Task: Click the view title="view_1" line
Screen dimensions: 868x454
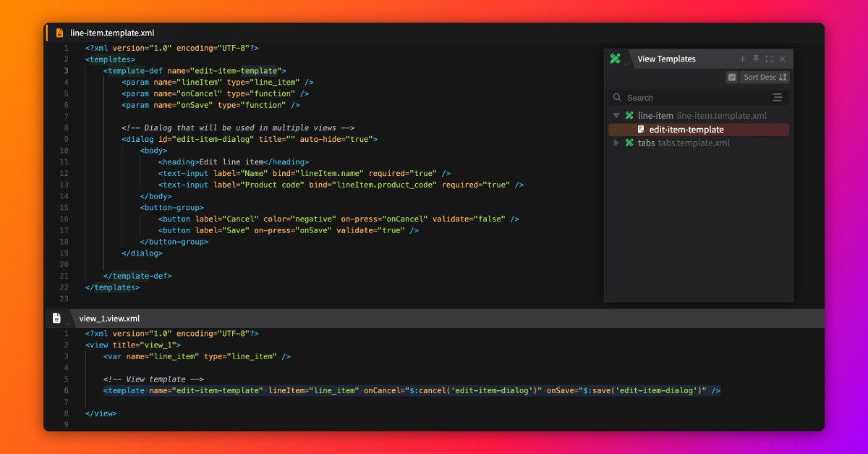Action: pos(133,345)
